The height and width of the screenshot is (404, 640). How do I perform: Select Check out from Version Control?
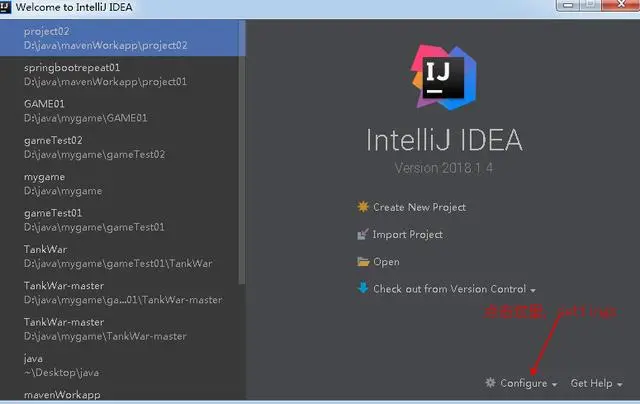[x=449, y=289]
